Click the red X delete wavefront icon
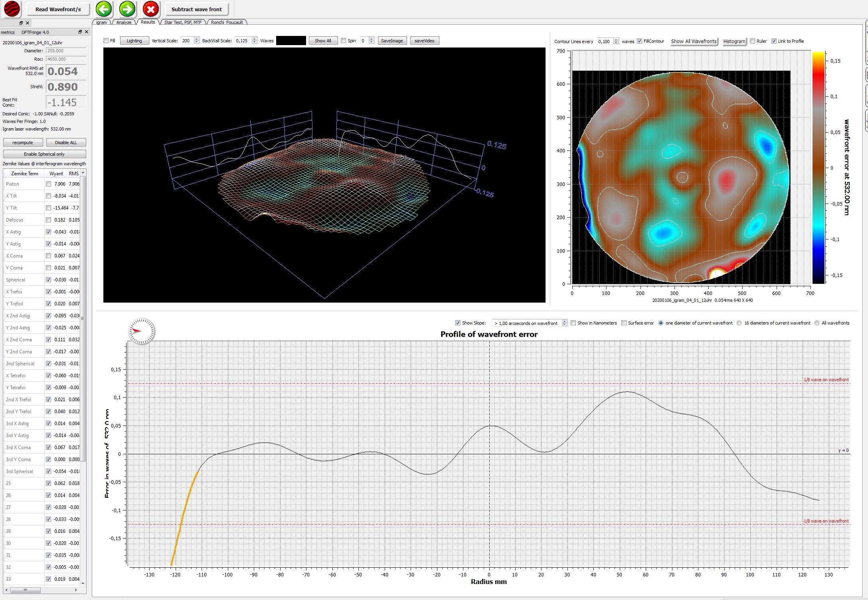Viewport: 868px width, 600px height. [151, 9]
